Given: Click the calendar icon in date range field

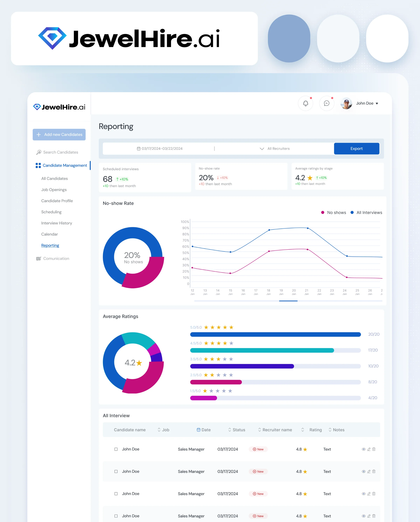Looking at the screenshot, I should pos(139,149).
